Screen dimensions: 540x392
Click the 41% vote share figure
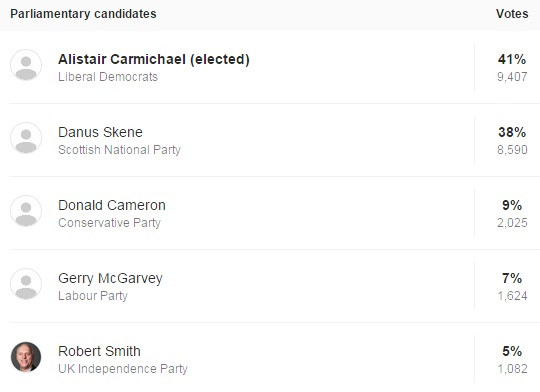point(512,59)
